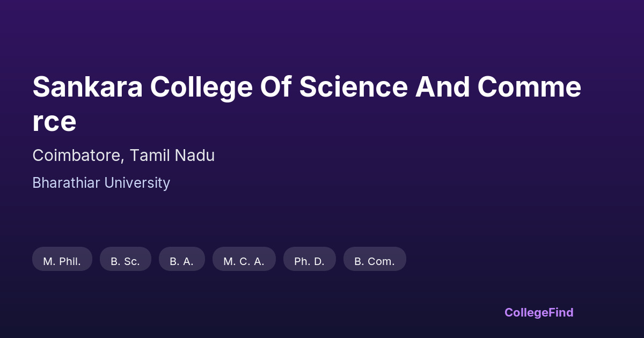The image size is (644, 338).
Task: Click the Coimbatore city name
Action: coord(78,156)
